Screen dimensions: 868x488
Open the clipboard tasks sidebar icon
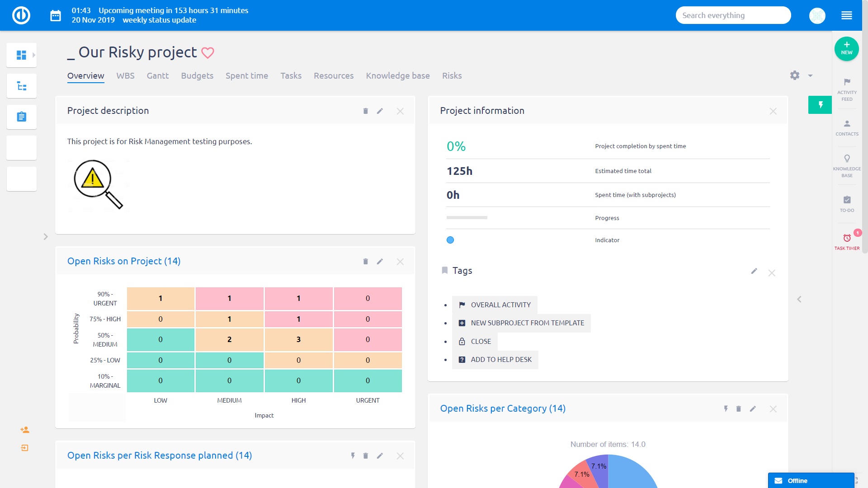tap(21, 117)
